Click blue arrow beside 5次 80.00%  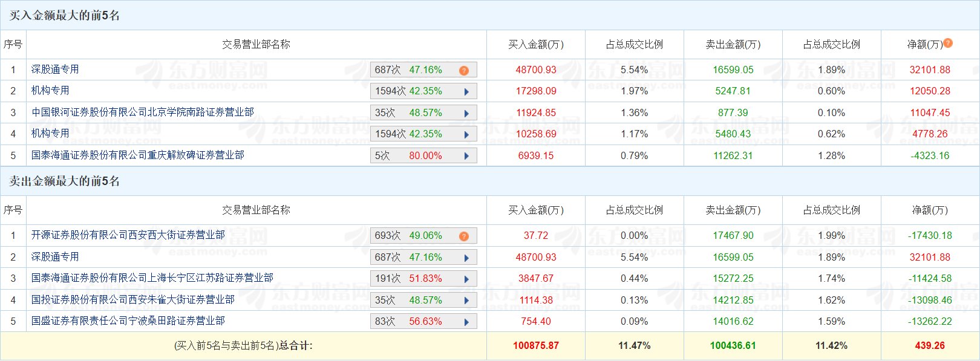coord(466,156)
